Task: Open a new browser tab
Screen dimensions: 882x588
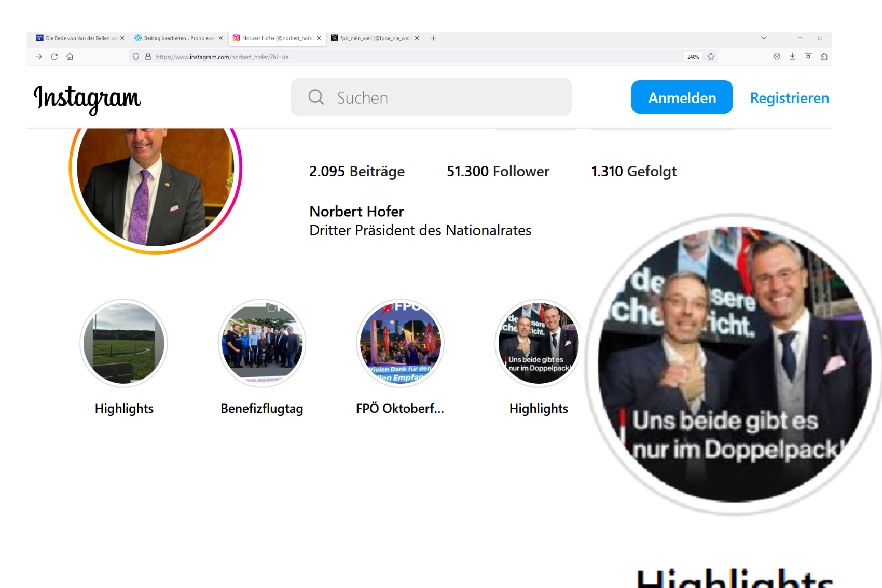Action: pos(433,38)
